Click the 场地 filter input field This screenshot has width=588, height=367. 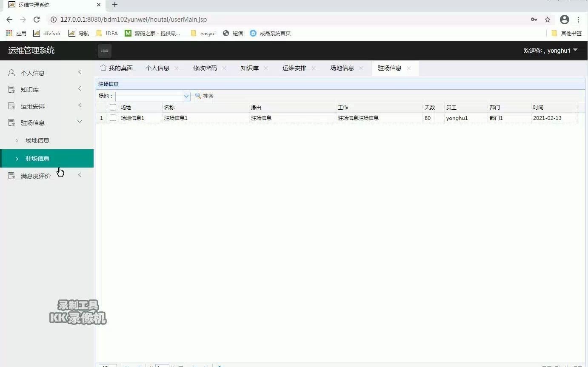click(149, 96)
